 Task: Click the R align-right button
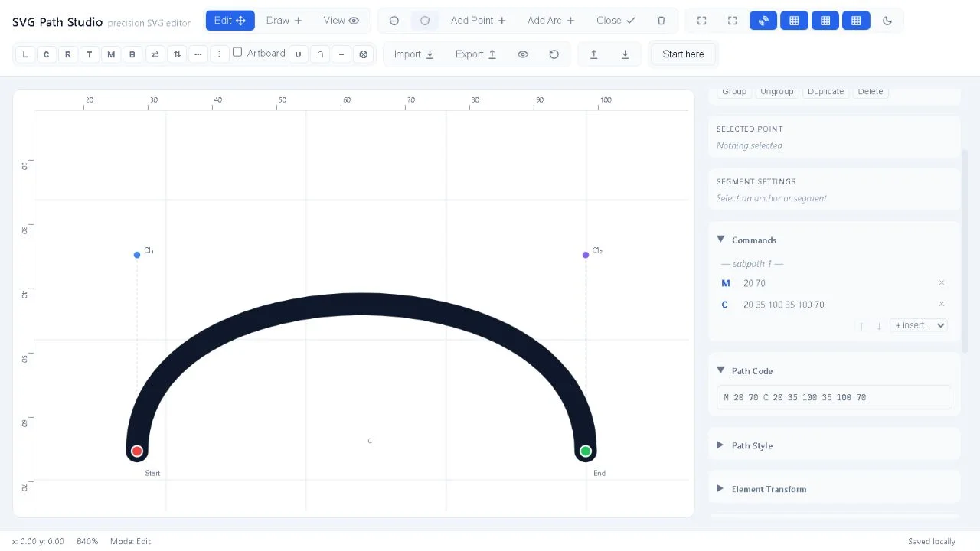[68, 54]
